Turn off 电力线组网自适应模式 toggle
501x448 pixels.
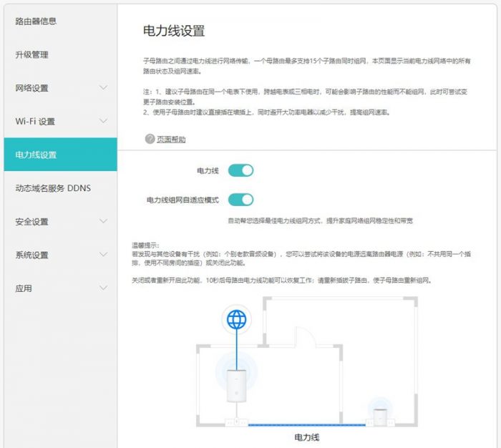240,200
